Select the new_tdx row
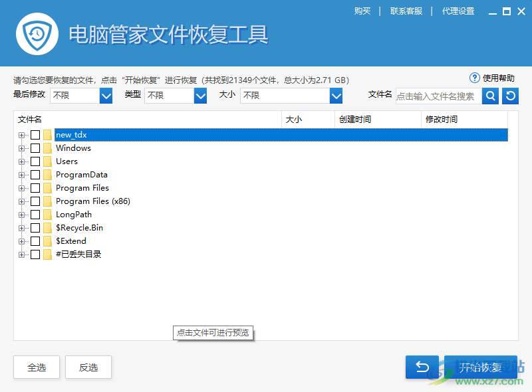The image size is (532, 392). pos(281,135)
